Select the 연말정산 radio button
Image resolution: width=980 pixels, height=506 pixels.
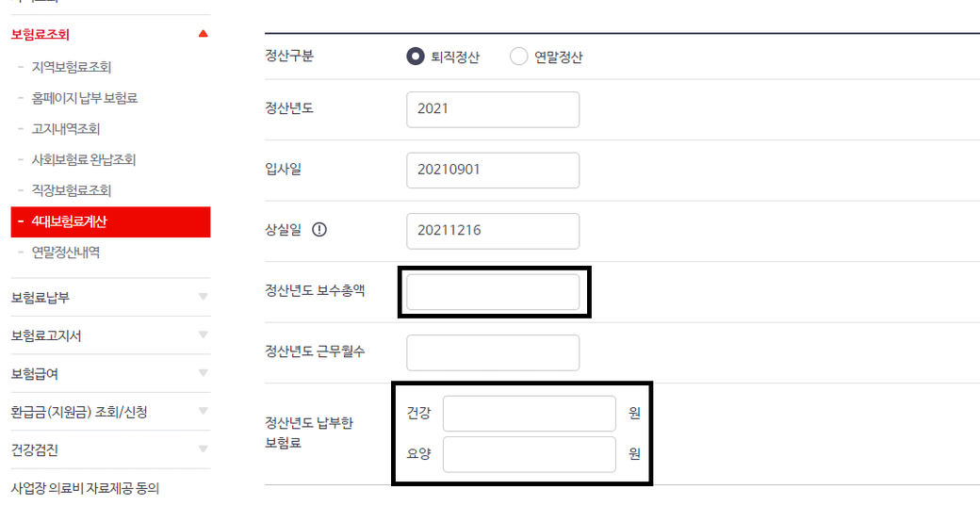tap(518, 57)
